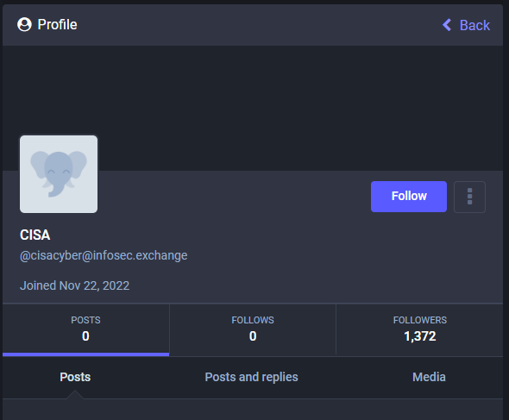Click the CISA display name
The height and width of the screenshot is (420, 509).
tap(35, 235)
